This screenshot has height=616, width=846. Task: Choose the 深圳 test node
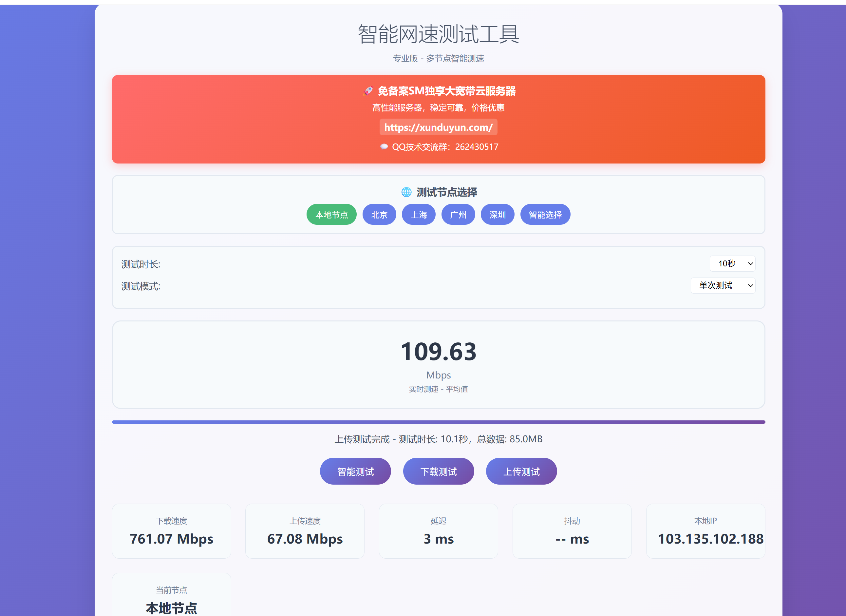[498, 215]
